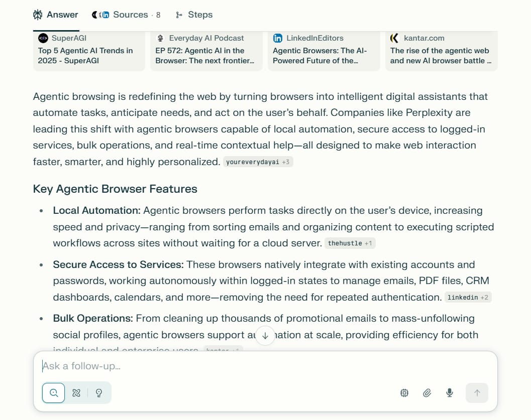Open the LinkedInEditors source card

(x=324, y=51)
